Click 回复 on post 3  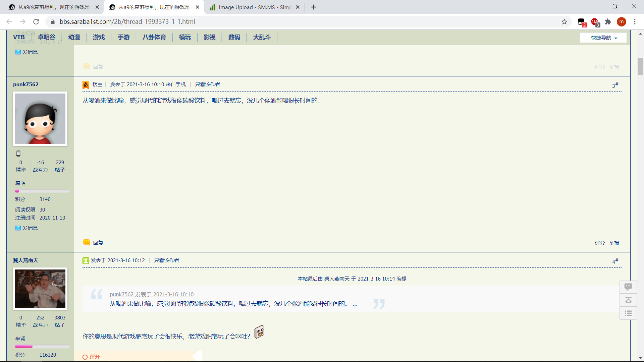coord(98,243)
